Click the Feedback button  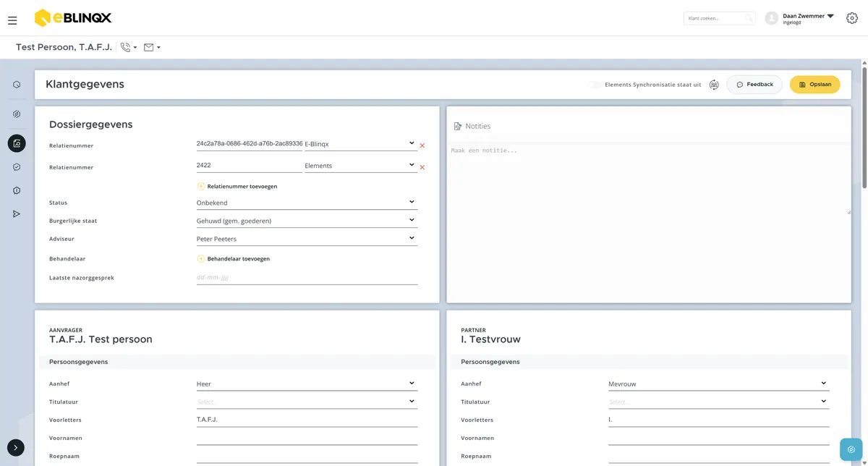click(754, 85)
